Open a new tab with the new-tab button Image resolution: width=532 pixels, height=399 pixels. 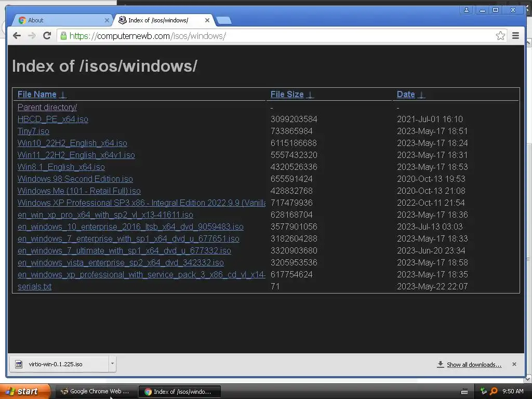pyautogui.click(x=224, y=21)
